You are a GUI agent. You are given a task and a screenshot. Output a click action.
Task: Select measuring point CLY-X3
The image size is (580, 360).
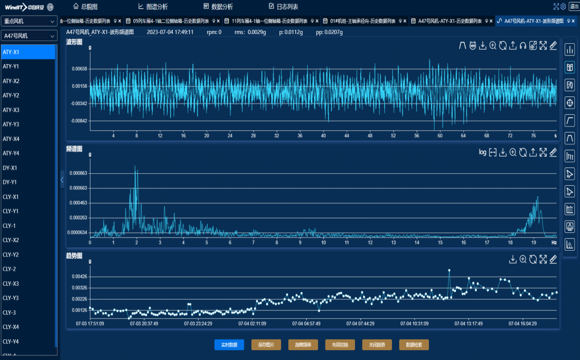(28, 283)
